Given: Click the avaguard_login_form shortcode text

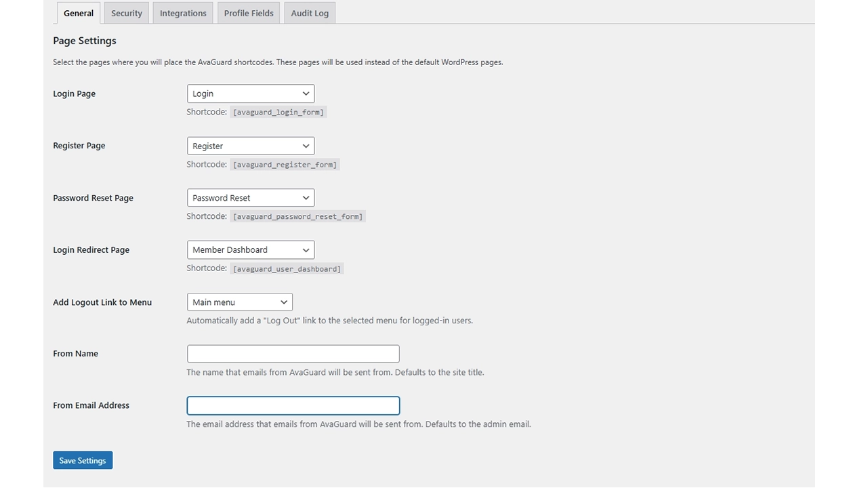Looking at the screenshot, I should (278, 113).
